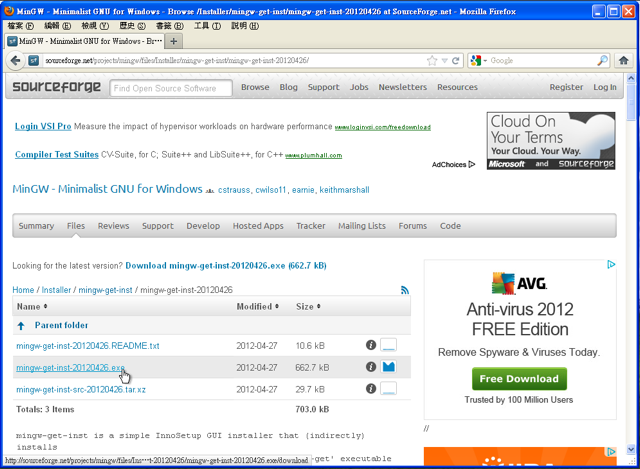Click the Google search input field
The width and height of the screenshot is (640, 469).
point(542,61)
